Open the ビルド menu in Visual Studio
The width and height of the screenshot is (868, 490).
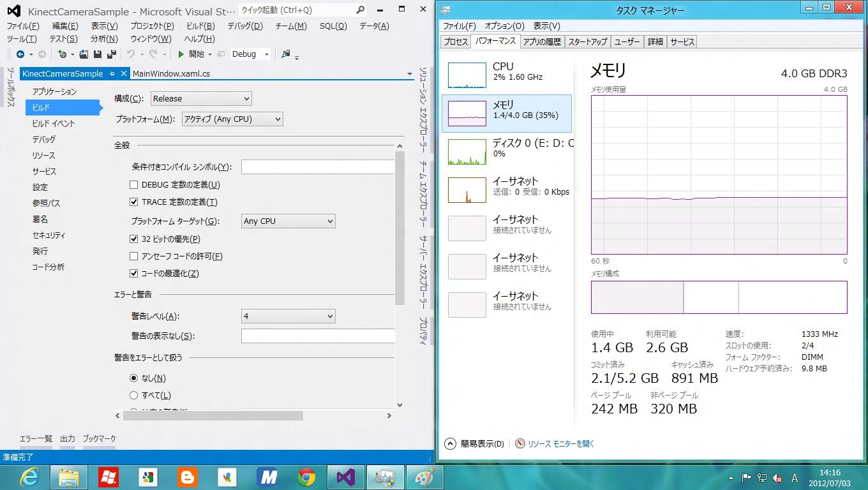click(x=200, y=26)
